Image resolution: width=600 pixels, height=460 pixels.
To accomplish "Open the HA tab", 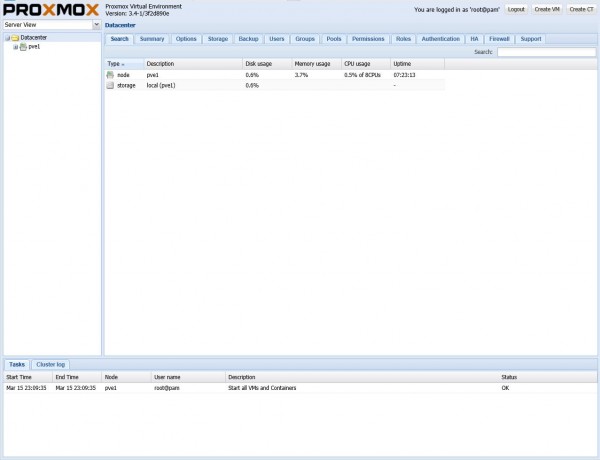I will pos(474,39).
